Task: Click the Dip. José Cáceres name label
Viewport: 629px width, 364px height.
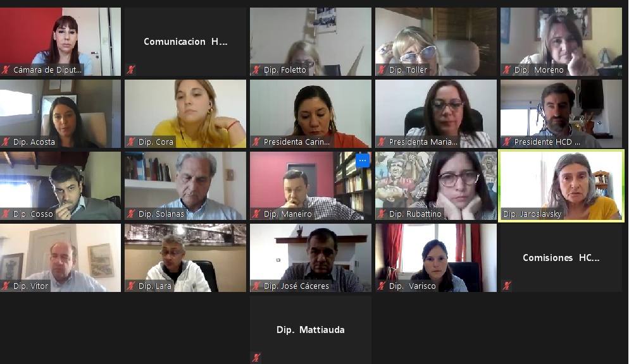Action: 296,286
